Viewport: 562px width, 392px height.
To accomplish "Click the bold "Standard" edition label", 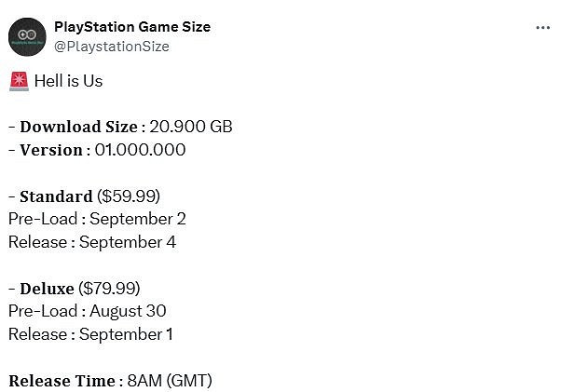I will click(55, 196).
